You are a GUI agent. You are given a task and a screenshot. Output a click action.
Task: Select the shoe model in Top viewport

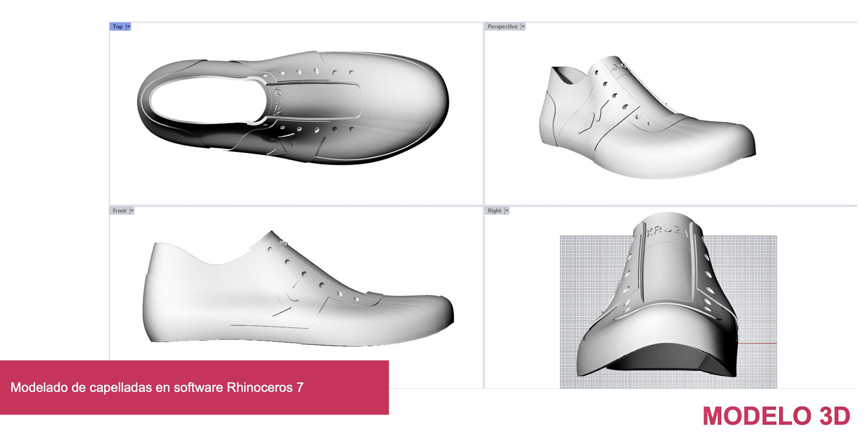coord(391,107)
